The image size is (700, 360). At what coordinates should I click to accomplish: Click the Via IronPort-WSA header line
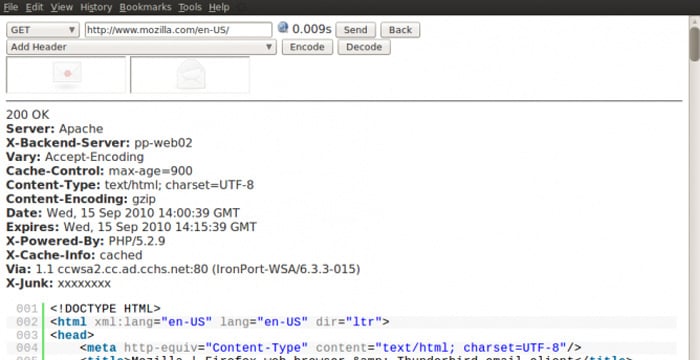pyautogui.click(x=183, y=269)
